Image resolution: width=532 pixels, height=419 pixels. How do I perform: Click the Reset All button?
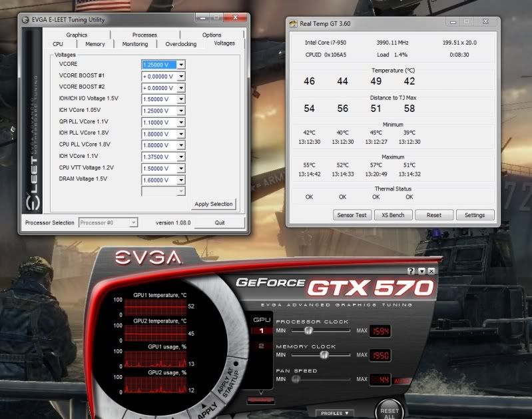(x=389, y=410)
